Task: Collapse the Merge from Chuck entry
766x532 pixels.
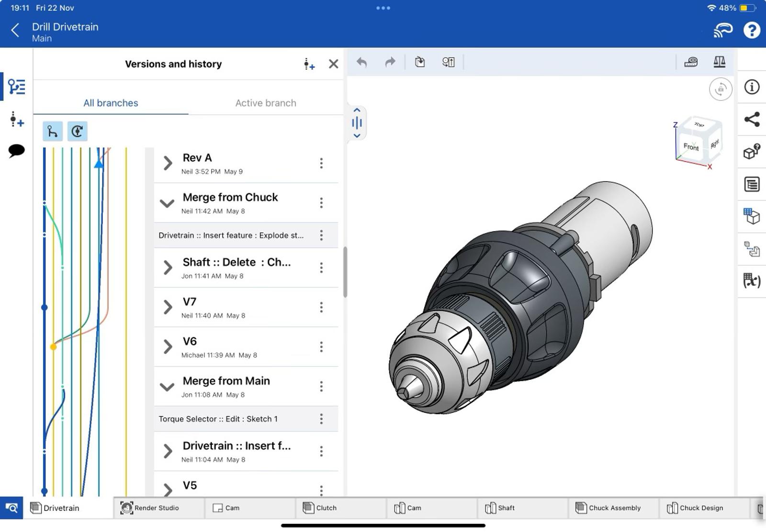Action: point(167,203)
